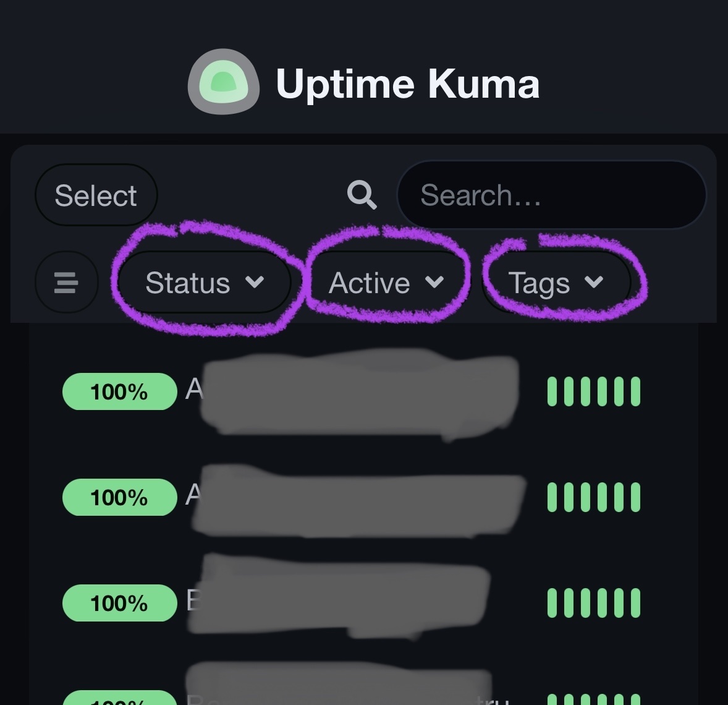The image size is (728, 705).
Task: Click the first monitor's heartbeat bars
Action: point(593,391)
